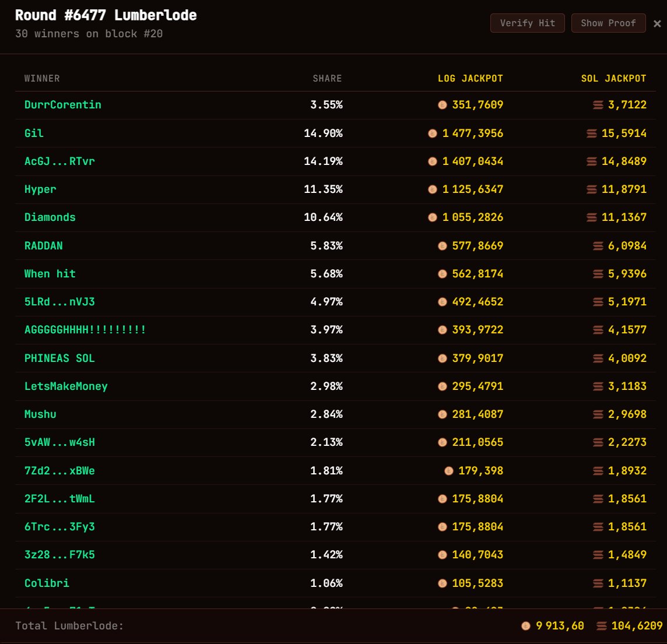667x644 pixels.
Task: Click the LOG coin icon beside 1 125,6347
Action: point(432,189)
